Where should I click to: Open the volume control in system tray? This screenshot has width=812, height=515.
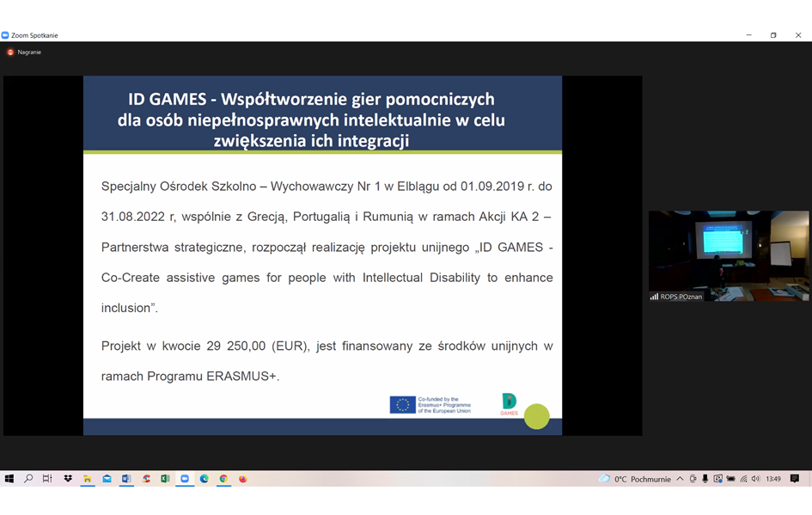(x=755, y=479)
